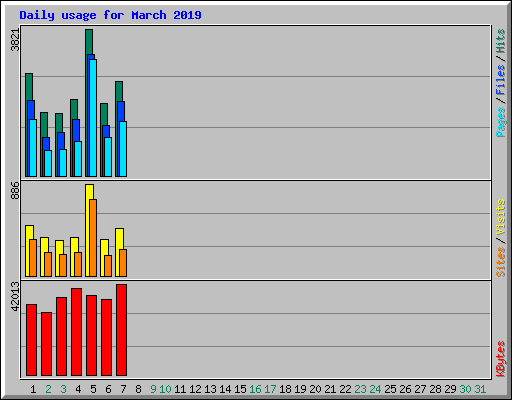Click the 886 axis maximum label
This screenshot has height=400, width=512.
15,190
